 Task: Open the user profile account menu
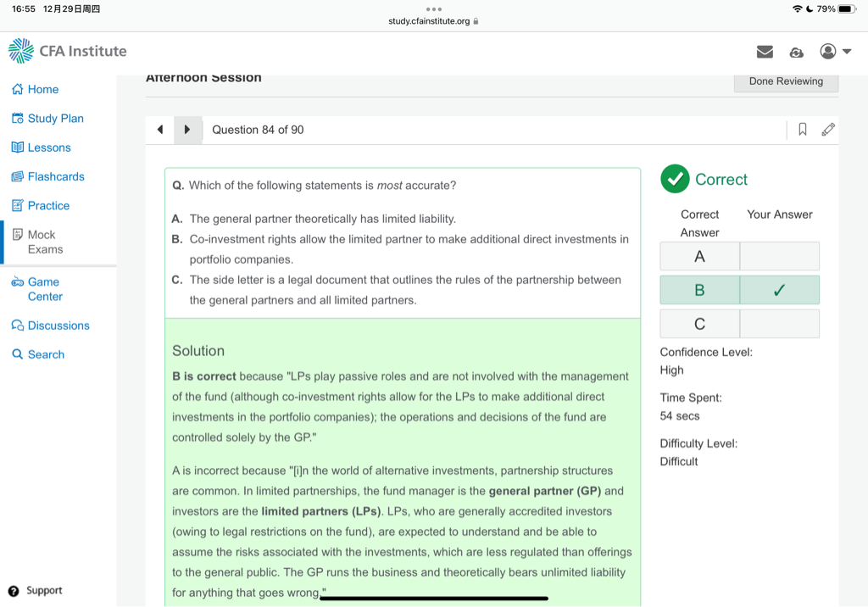pos(834,52)
